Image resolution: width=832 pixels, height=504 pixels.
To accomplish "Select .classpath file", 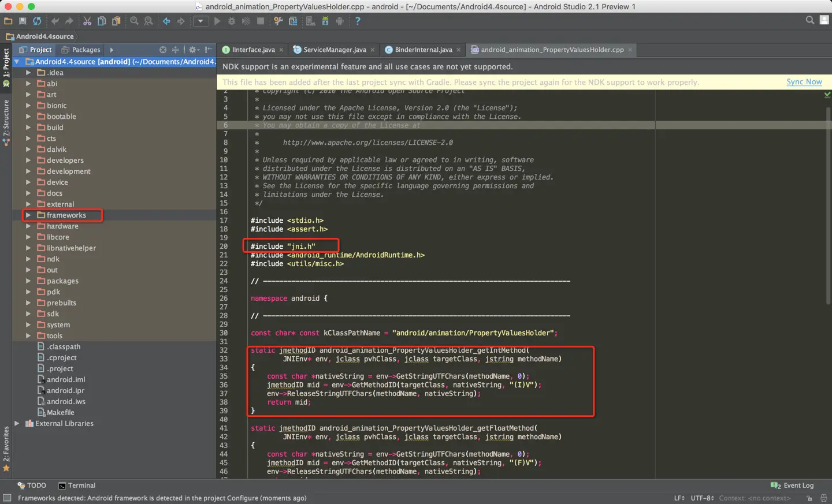I will click(x=64, y=347).
